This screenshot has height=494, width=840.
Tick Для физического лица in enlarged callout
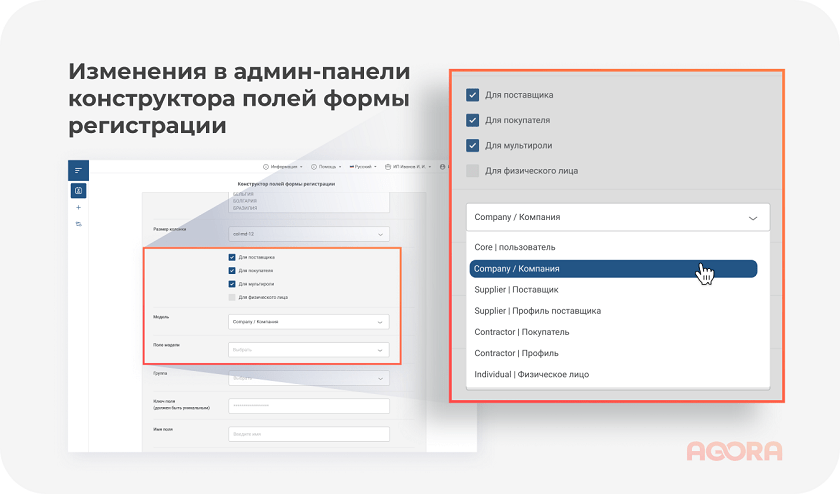coord(472,171)
